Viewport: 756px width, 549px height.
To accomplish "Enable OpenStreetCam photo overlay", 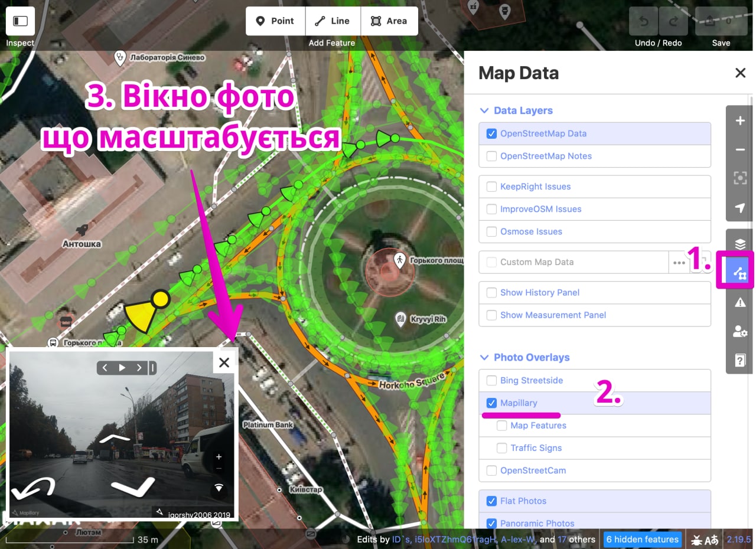I will 491,470.
